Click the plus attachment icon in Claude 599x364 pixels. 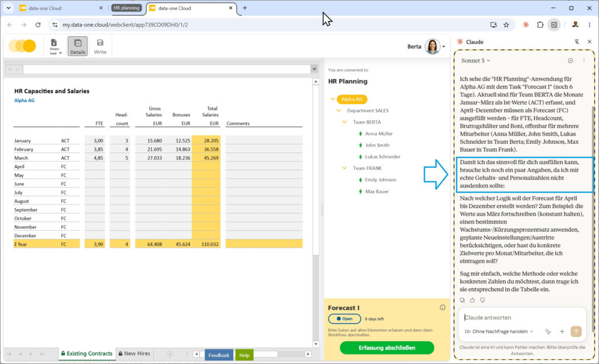point(562,331)
